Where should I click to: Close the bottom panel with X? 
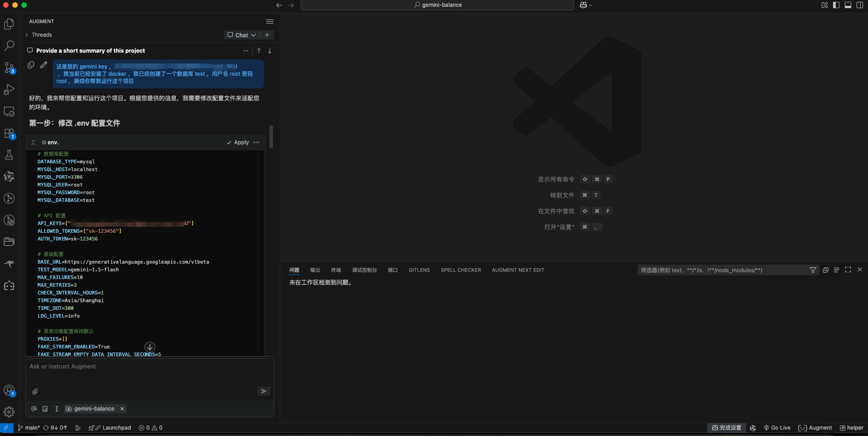coord(860,269)
